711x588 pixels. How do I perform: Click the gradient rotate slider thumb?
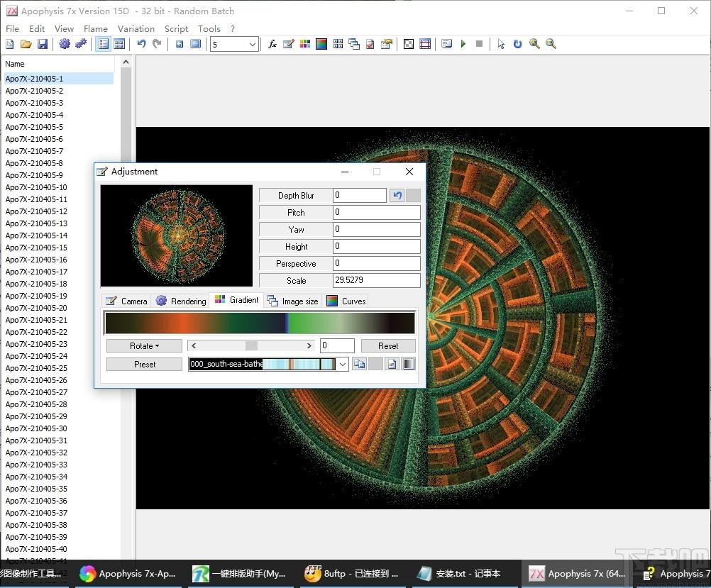point(251,346)
